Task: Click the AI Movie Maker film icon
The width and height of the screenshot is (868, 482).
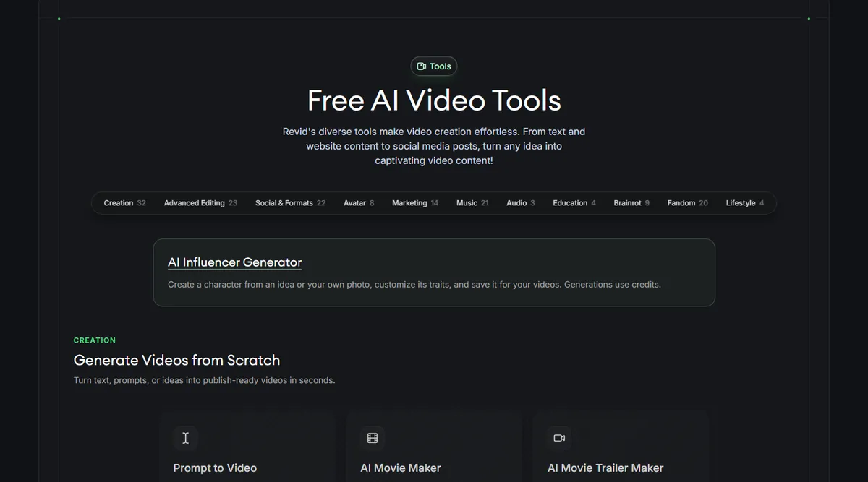Action: [373, 438]
